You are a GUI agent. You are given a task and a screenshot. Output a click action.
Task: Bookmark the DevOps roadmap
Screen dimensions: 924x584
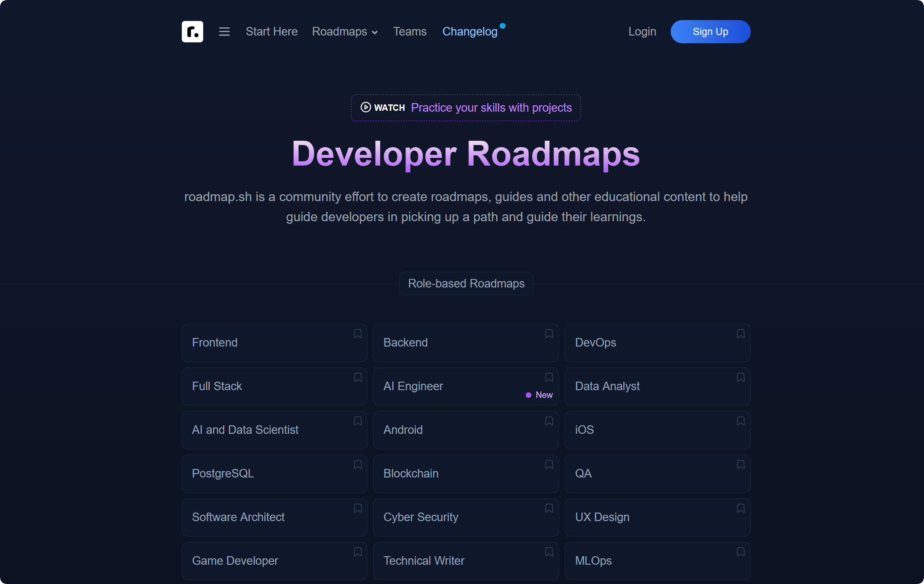point(740,334)
